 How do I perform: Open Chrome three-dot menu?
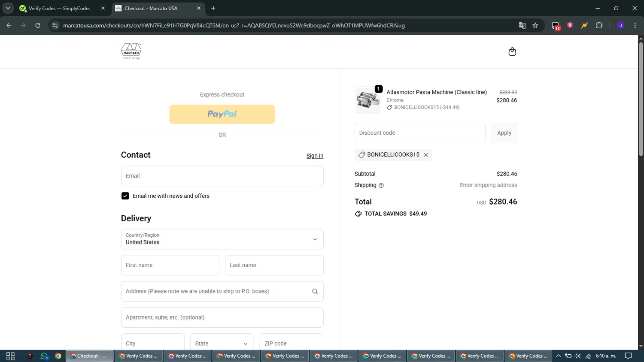[x=635, y=25]
